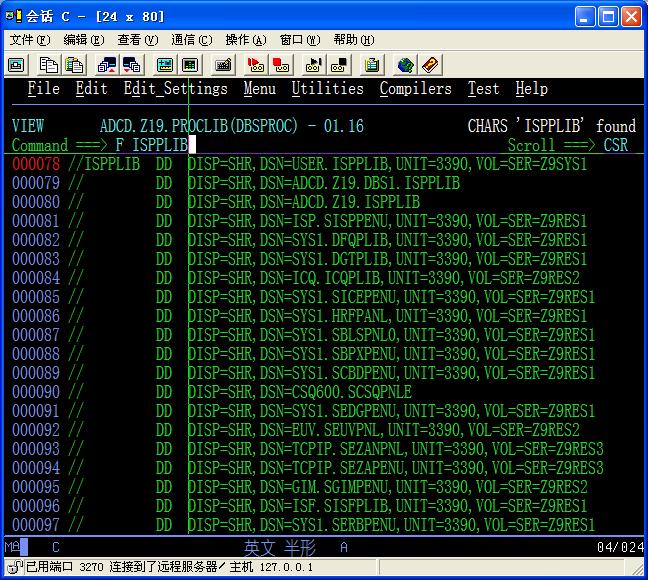The height and width of the screenshot is (580, 648).
Task: Click the Print Screen toolbar icon
Action: click(x=16, y=65)
